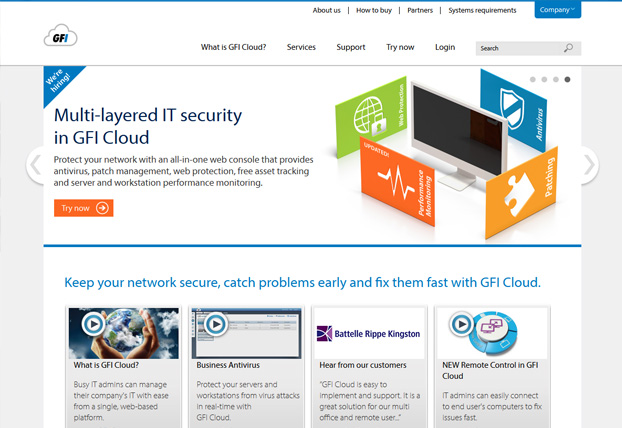The image size is (622, 428).
Task: Click the monitor image in banner
Action: click(x=458, y=135)
